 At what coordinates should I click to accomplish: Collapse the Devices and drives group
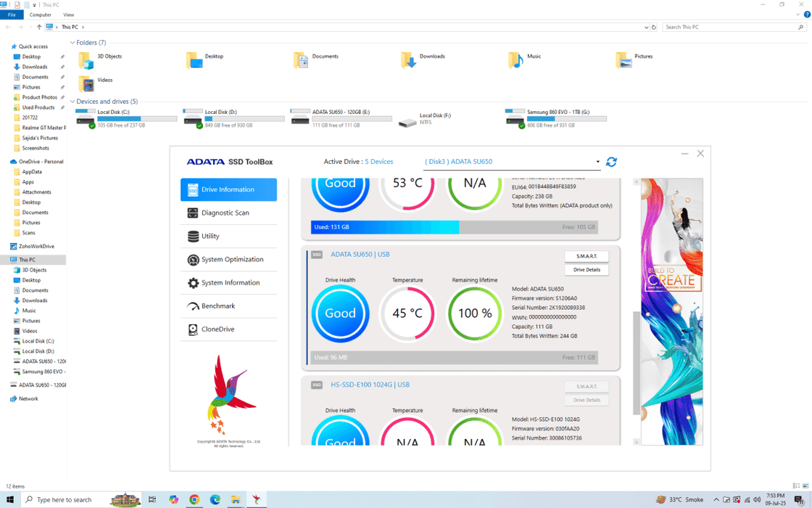click(72, 102)
